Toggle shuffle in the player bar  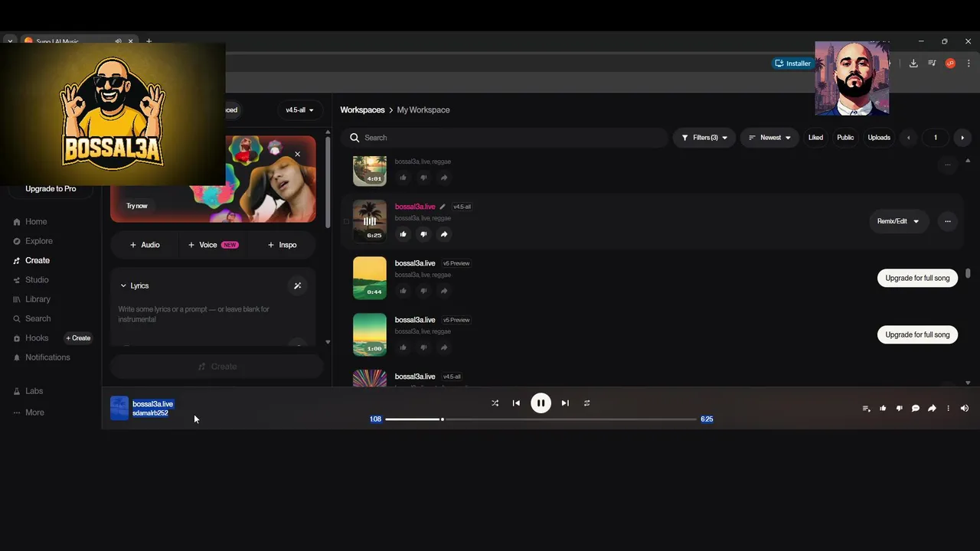(x=495, y=403)
